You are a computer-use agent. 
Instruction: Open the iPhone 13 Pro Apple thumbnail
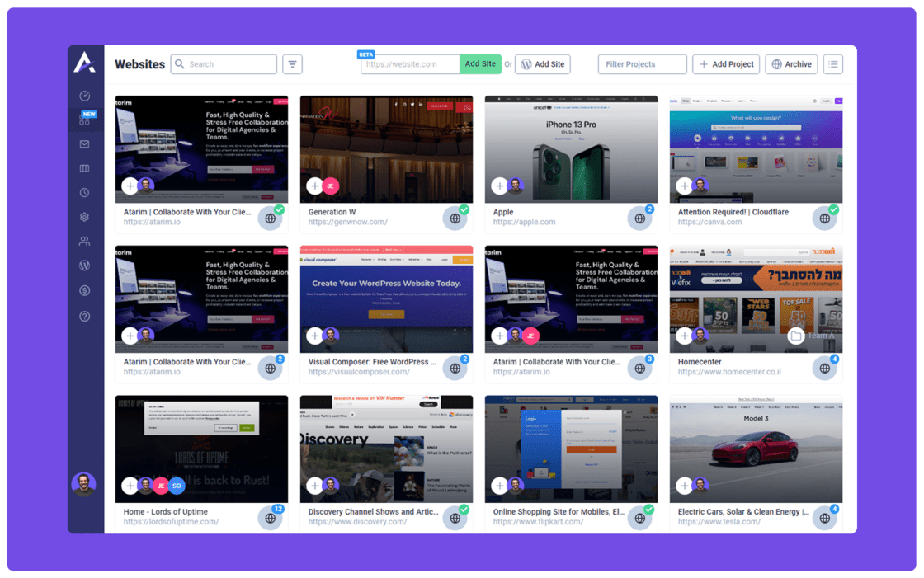pyautogui.click(x=571, y=149)
